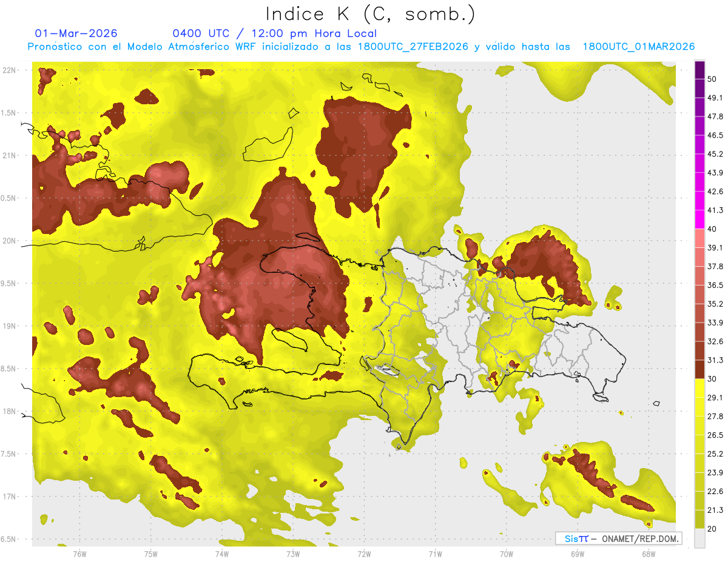The image size is (728, 562).
Task: Click latitude label "20N" on left axis
Action: tap(8, 241)
